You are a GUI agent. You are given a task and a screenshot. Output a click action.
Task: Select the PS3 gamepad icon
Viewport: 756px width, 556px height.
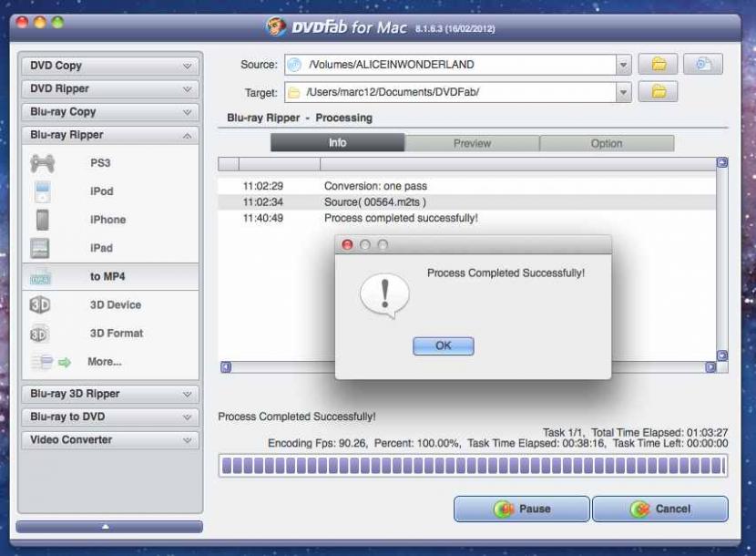tap(43, 163)
